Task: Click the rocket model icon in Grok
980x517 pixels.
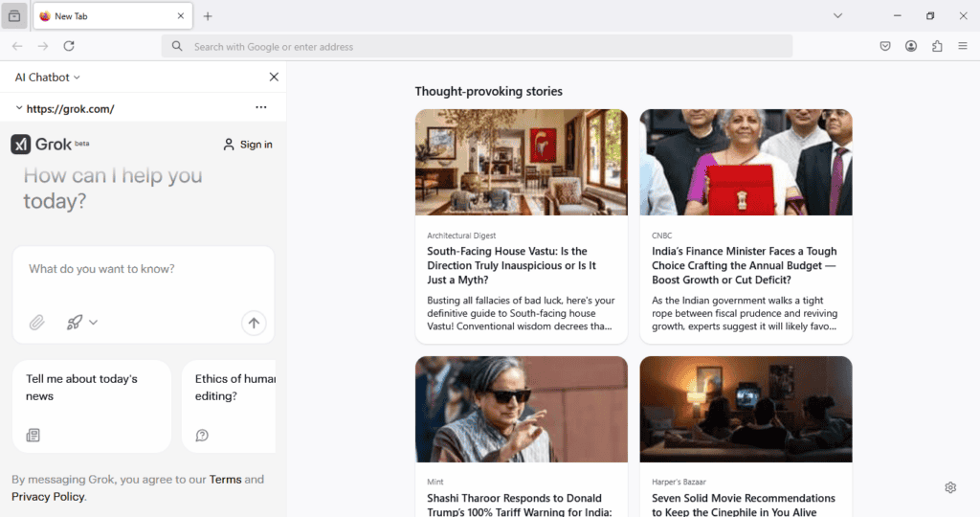Action: point(75,323)
